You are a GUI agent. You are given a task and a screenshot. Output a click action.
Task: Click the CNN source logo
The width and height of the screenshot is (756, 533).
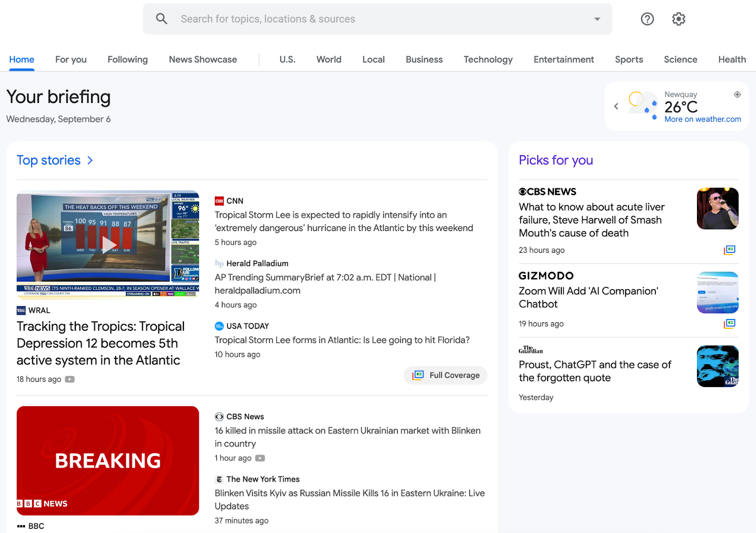click(x=219, y=201)
